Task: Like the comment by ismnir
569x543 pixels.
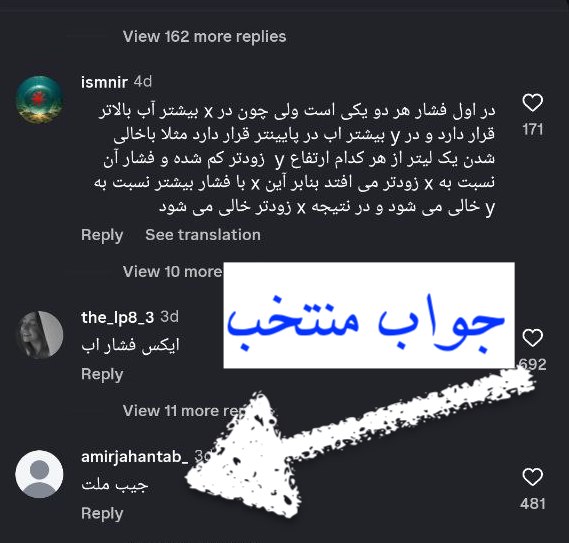Action: click(532, 103)
